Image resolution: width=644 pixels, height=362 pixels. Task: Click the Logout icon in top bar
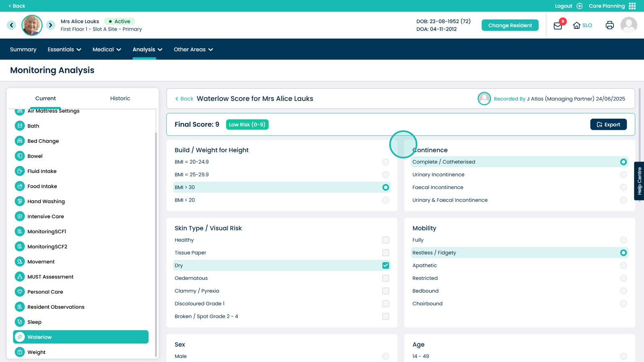pyautogui.click(x=580, y=6)
